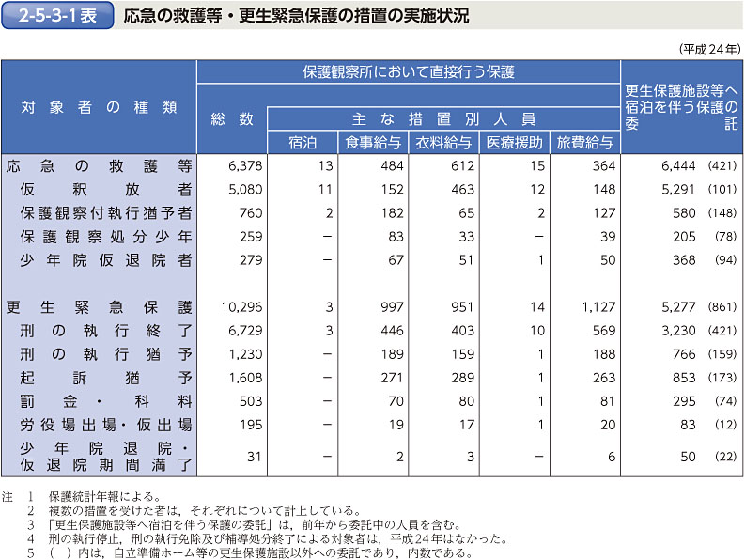Click 旅費給与 value 1,127 in 更生緊急保護 row

598,307
